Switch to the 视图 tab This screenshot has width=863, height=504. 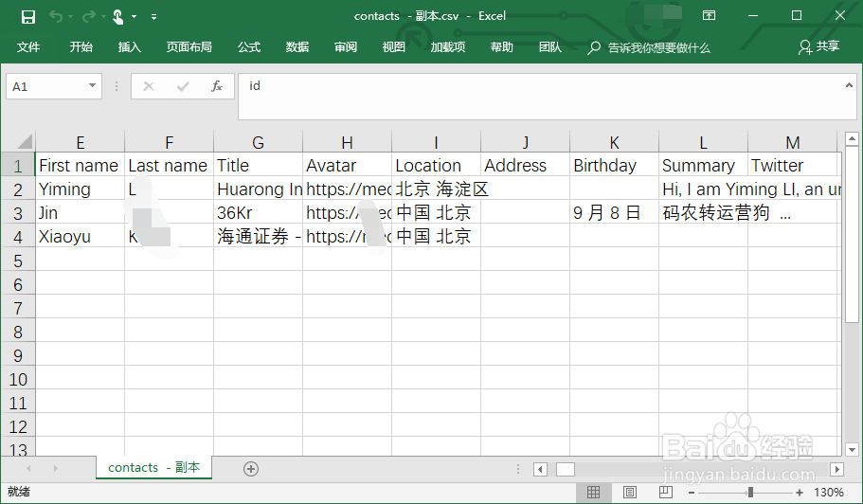393,47
